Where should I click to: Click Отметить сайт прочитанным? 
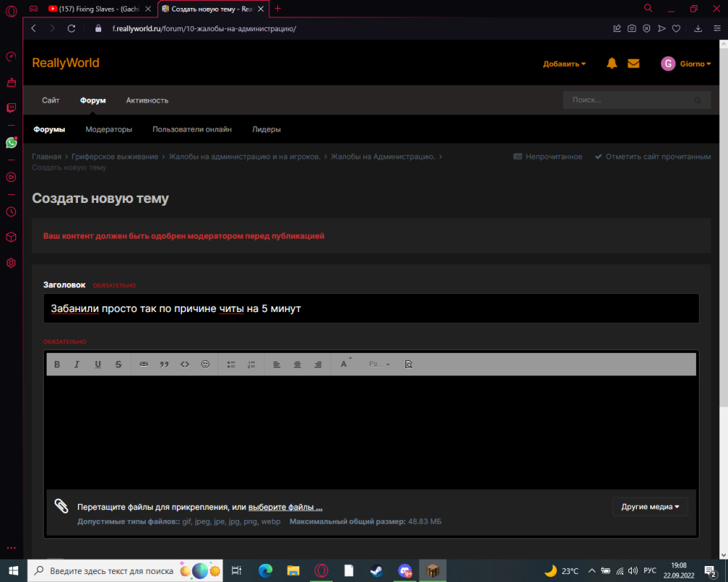coord(653,157)
